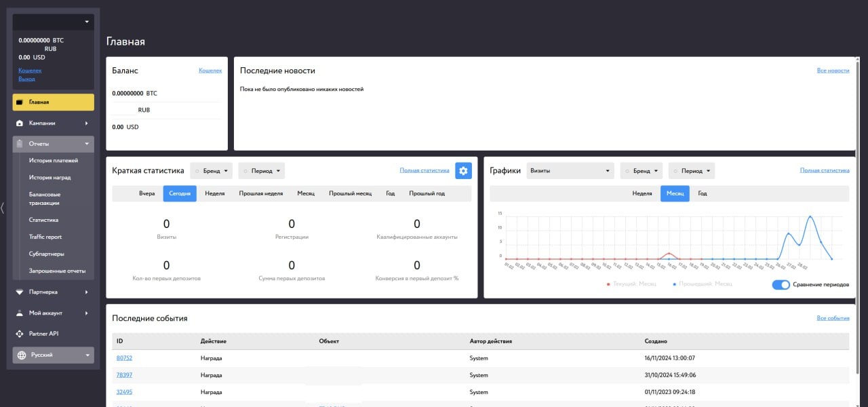Select the Неделя tab in Краткая статистика
The height and width of the screenshot is (407, 868).
(214, 193)
